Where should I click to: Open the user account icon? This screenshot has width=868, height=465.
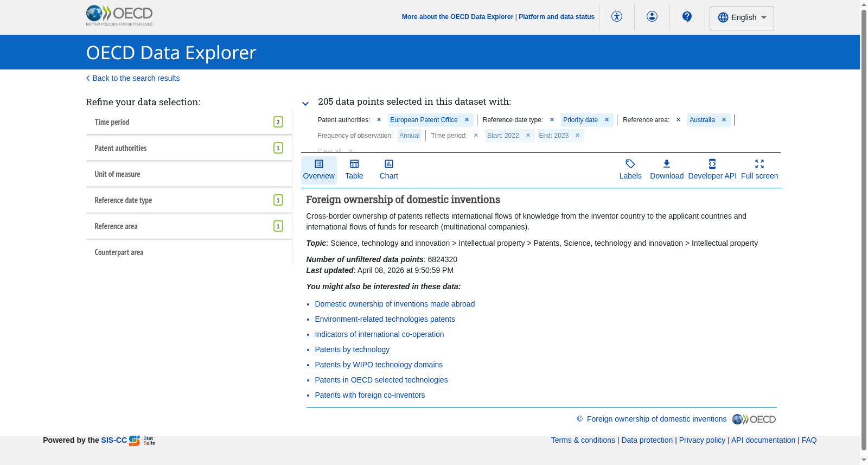tap(652, 17)
